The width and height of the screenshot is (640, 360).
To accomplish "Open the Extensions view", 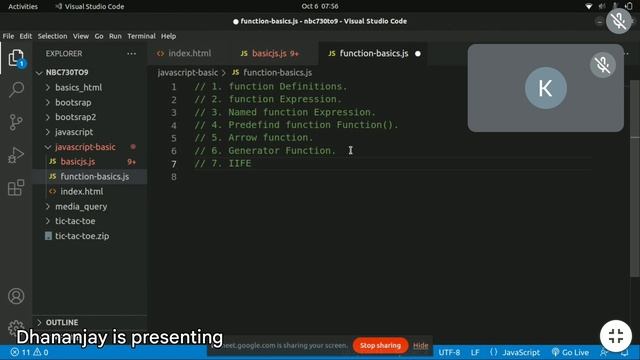I will pyautogui.click(x=16, y=188).
